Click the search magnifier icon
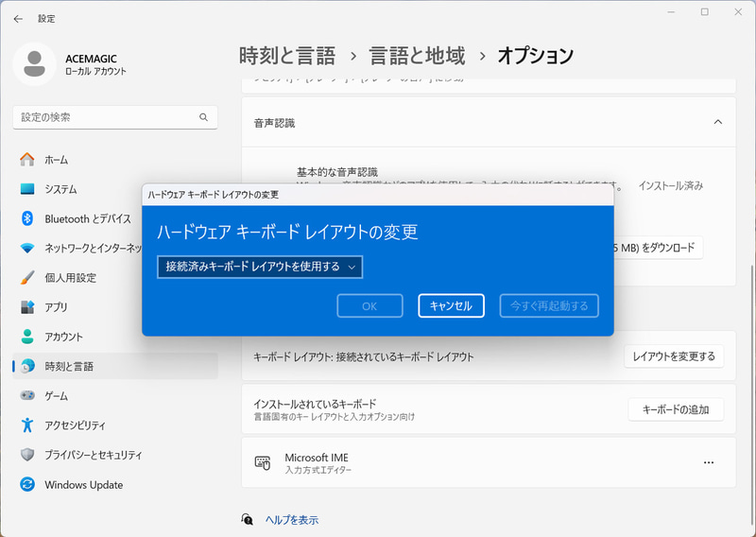This screenshot has height=537, width=756. tap(203, 117)
